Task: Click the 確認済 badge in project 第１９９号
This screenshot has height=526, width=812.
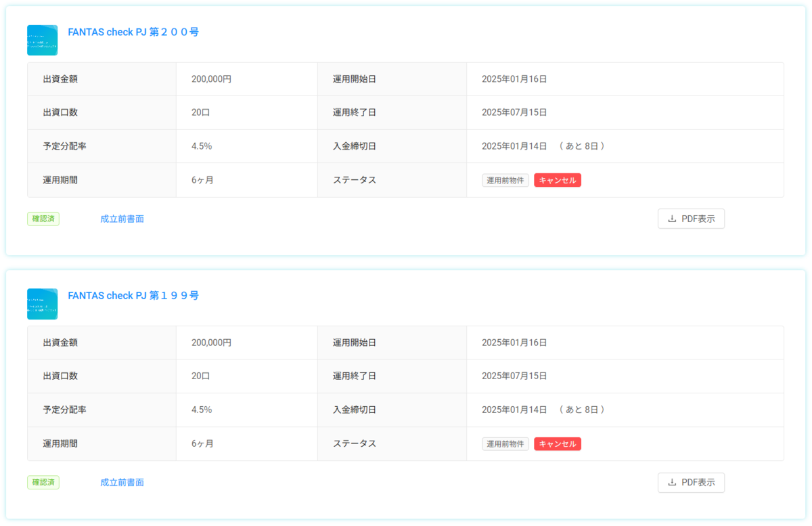Action: click(43, 483)
